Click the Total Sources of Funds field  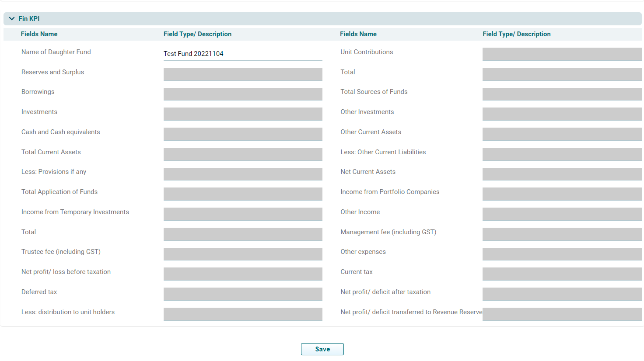(x=562, y=94)
